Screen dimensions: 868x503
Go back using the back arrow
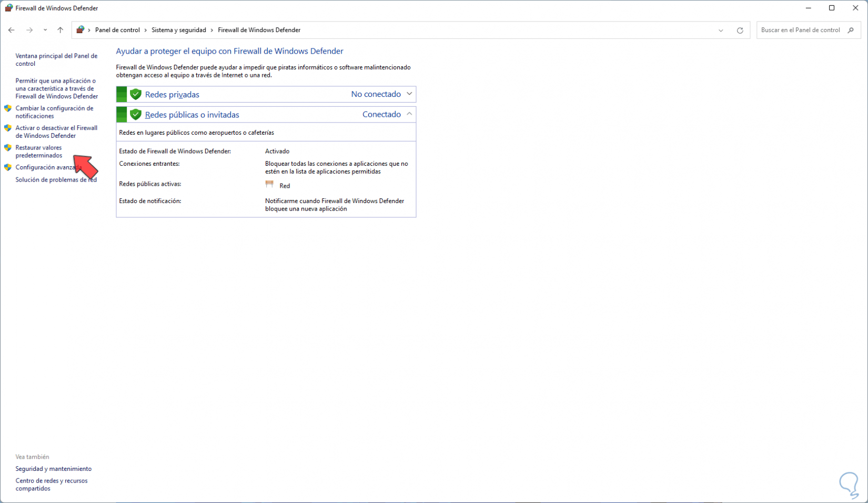[11, 30]
